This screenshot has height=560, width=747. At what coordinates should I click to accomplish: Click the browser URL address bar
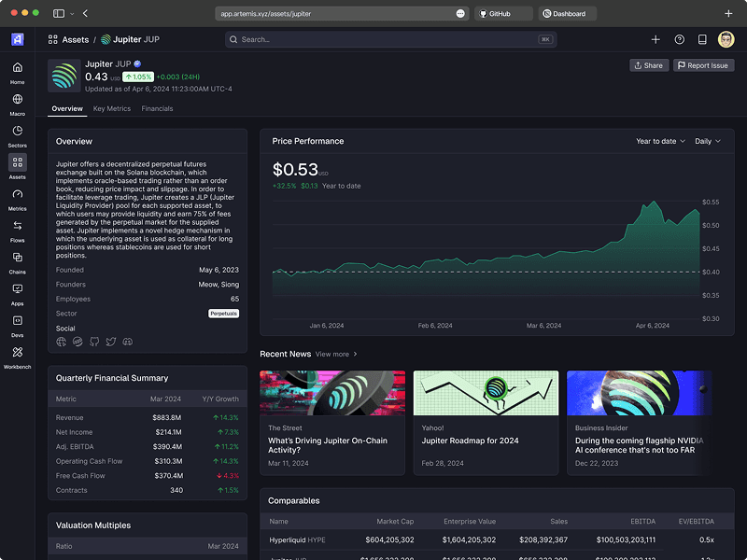(x=342, y=13)
